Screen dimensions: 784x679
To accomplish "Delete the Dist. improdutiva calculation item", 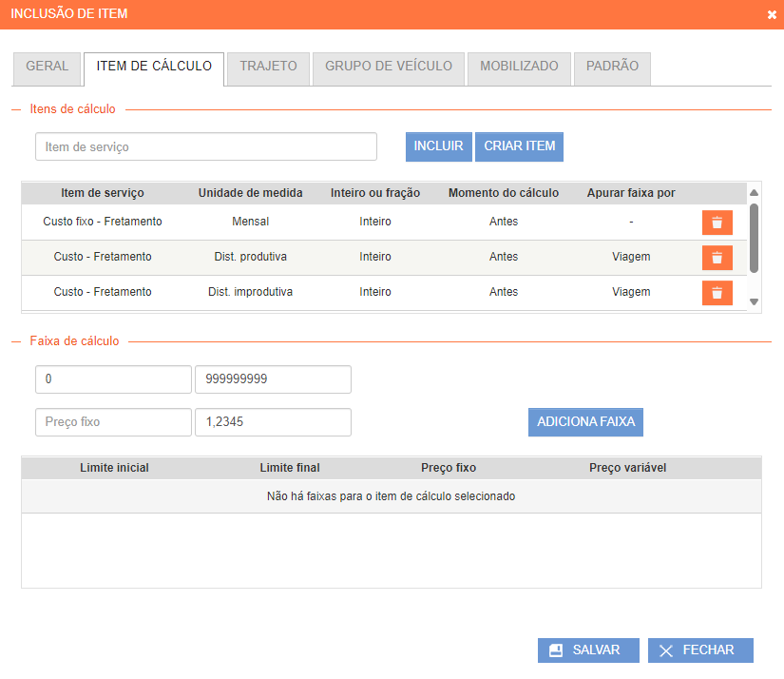I will point(717,293).
